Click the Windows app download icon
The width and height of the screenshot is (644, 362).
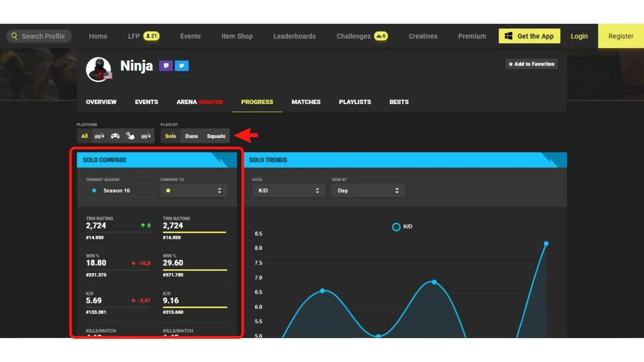click(508, 36)
